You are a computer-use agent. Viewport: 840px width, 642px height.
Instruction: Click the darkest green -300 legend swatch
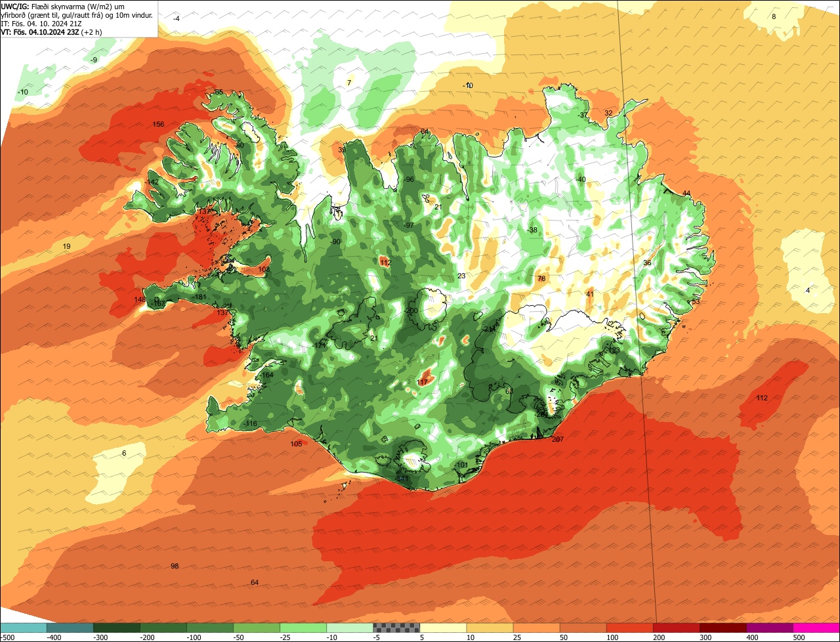117,628
